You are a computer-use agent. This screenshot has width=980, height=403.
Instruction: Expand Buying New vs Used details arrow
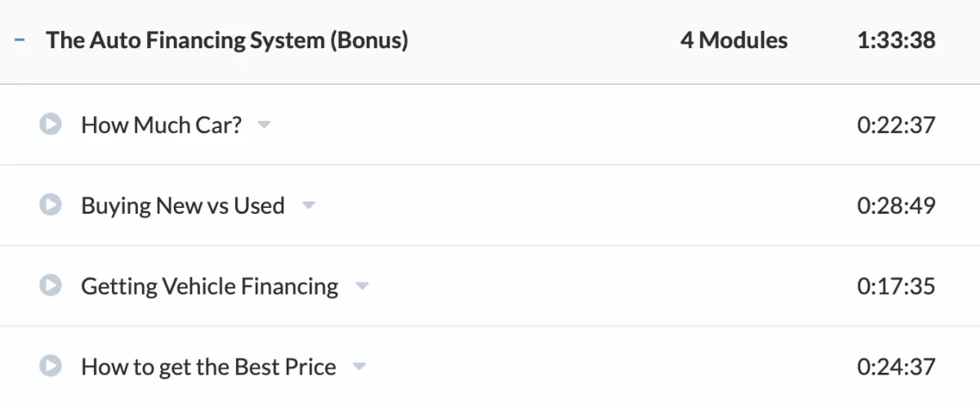coord(308,206)
